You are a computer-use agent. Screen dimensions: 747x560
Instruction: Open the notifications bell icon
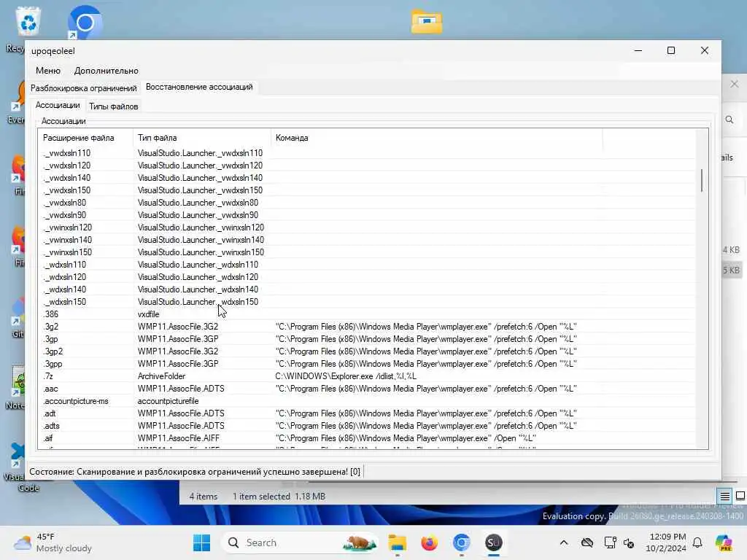tap(697, 542)
